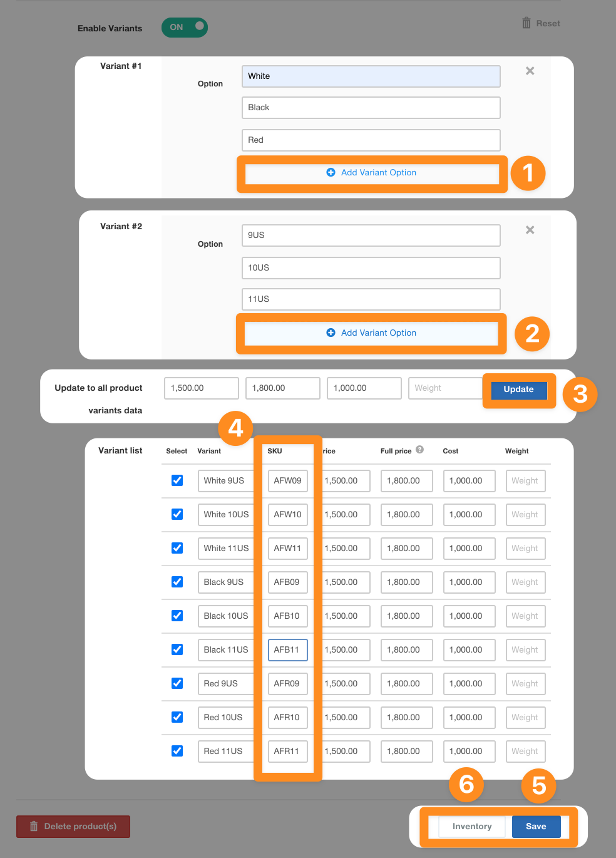Untick the Red 11US variant checkbox
This screenshot has height=858, width=616.
(x=177, y=751)
